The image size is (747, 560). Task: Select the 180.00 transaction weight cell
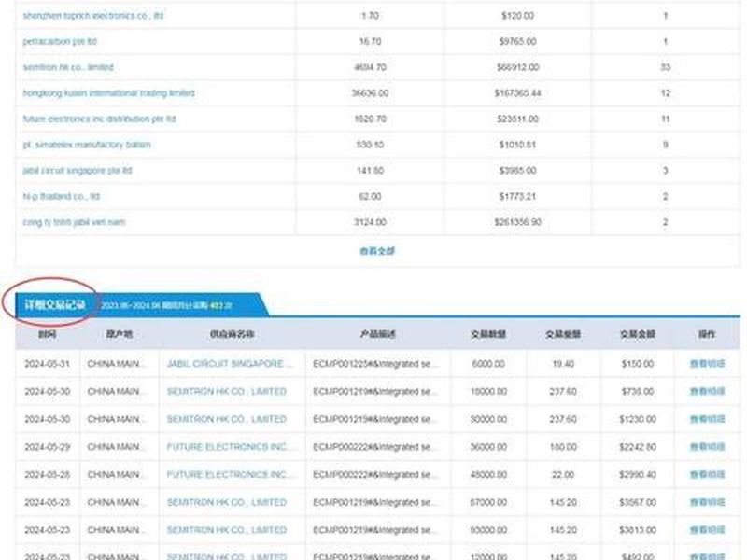563,447
